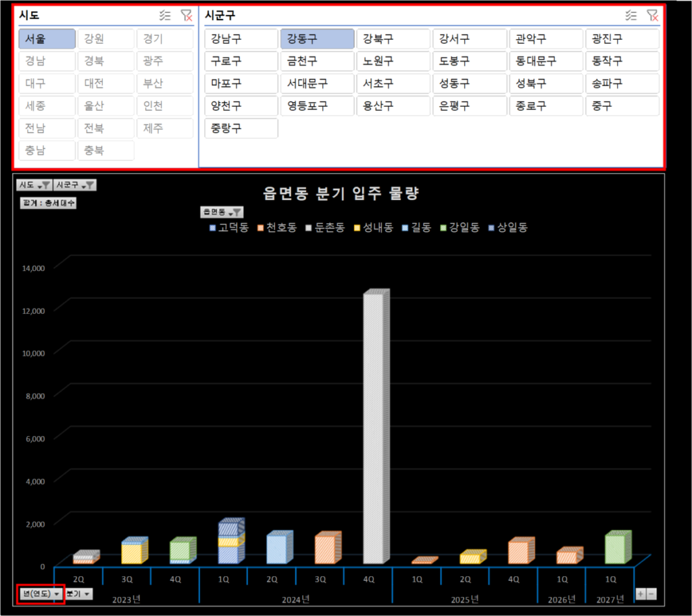The width and height of the screenshot is (692, 616).
Task: Click the 고덕동 legend entry
Action: coord(230,228)
